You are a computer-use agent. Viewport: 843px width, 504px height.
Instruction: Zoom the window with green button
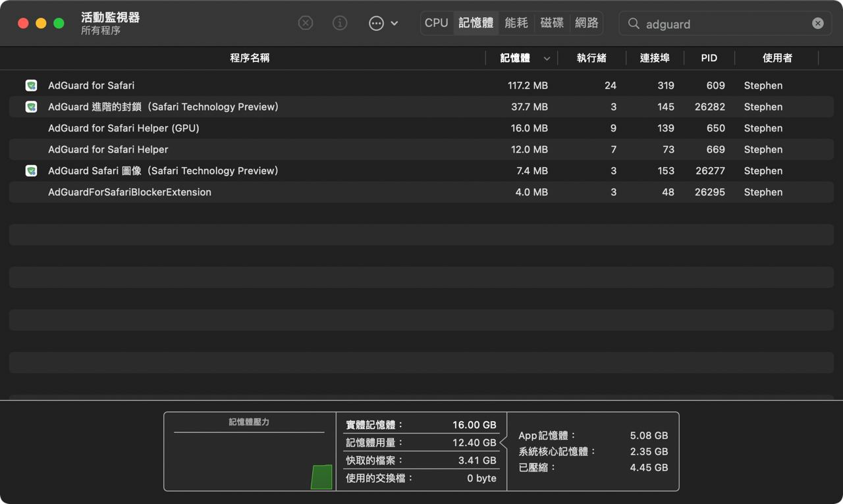pyautogui.click(x=59, y=23)
